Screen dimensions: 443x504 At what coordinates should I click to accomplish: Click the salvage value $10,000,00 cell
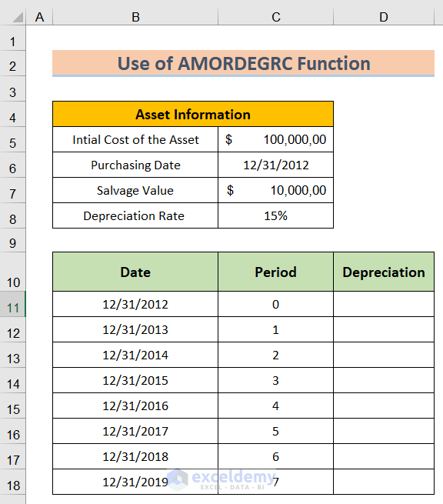click(275, 190)
